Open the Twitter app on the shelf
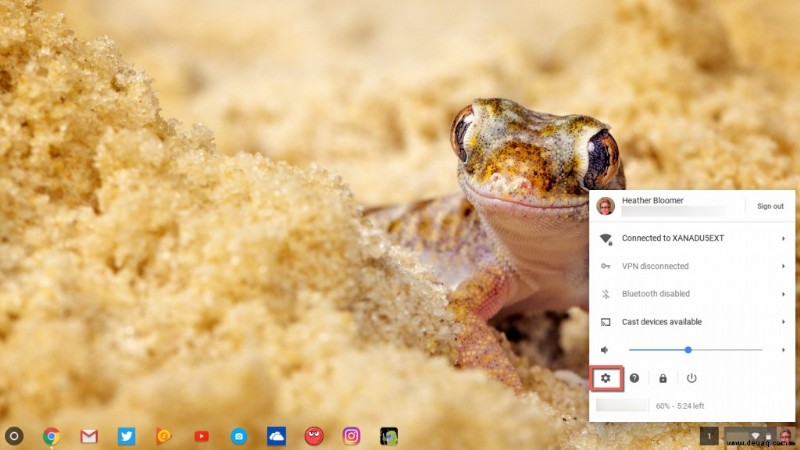Screen dimensions: 800x450 click(x=126, y=436)
